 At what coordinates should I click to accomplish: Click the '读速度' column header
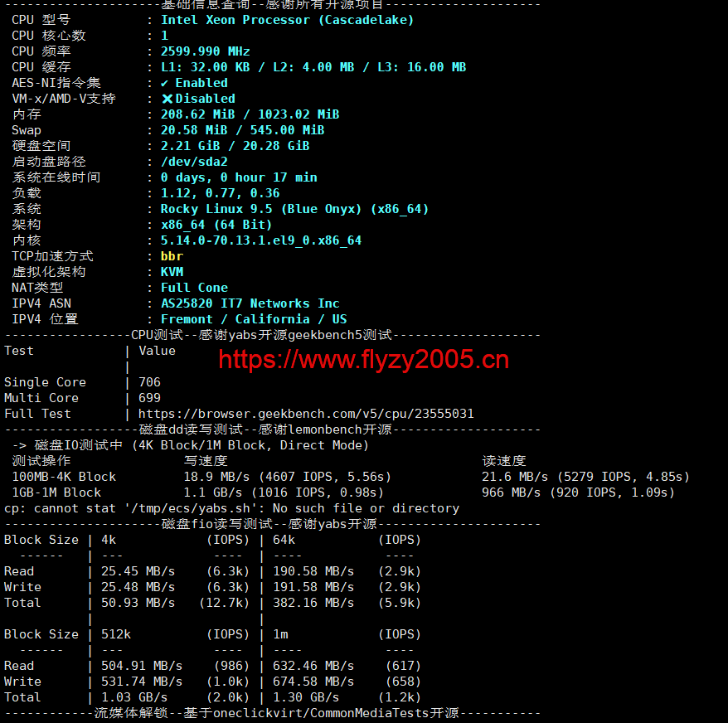click(x=504, y=461)
